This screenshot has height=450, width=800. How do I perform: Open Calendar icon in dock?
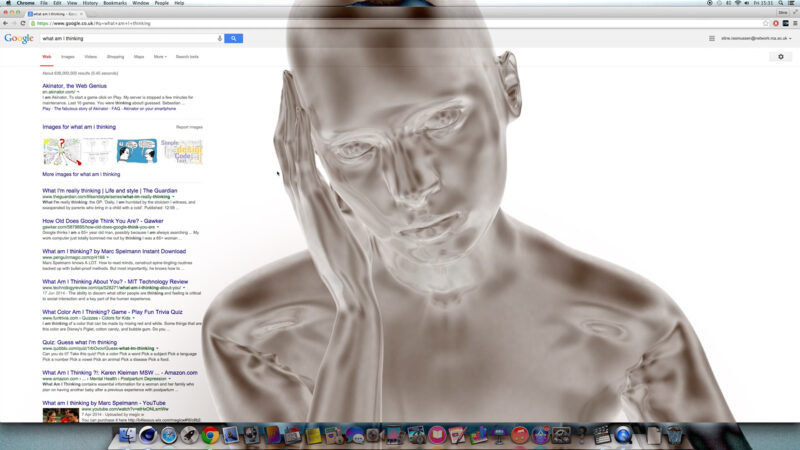(x=293, y=435)
